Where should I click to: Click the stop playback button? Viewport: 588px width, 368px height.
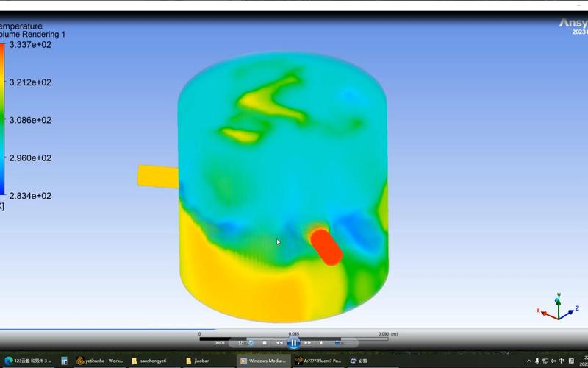point(265,343)
